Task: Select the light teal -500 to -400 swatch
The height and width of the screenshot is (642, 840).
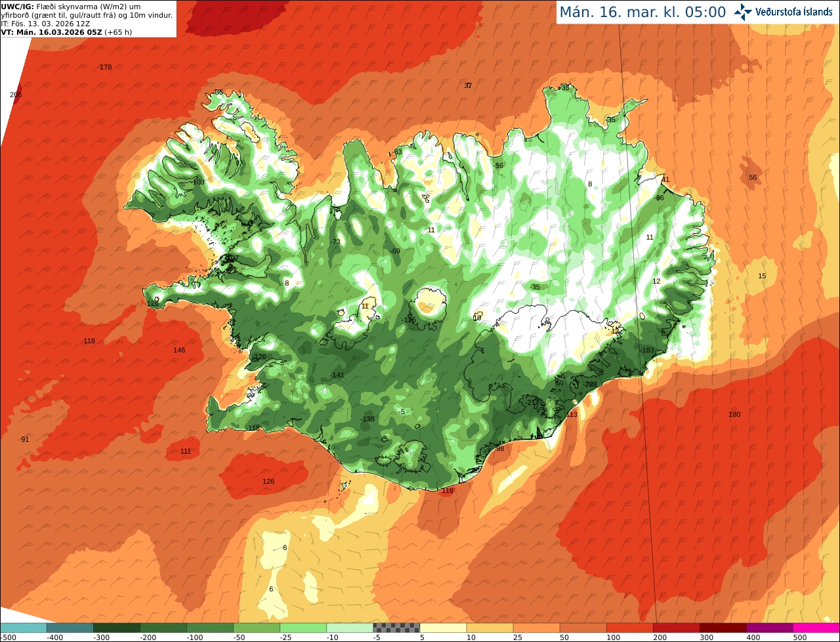Action: (x=24, y=628)
